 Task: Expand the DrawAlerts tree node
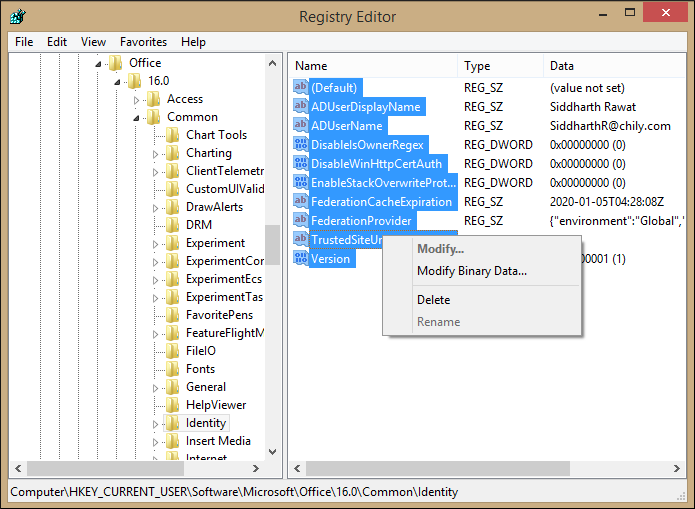click(156, 208)
